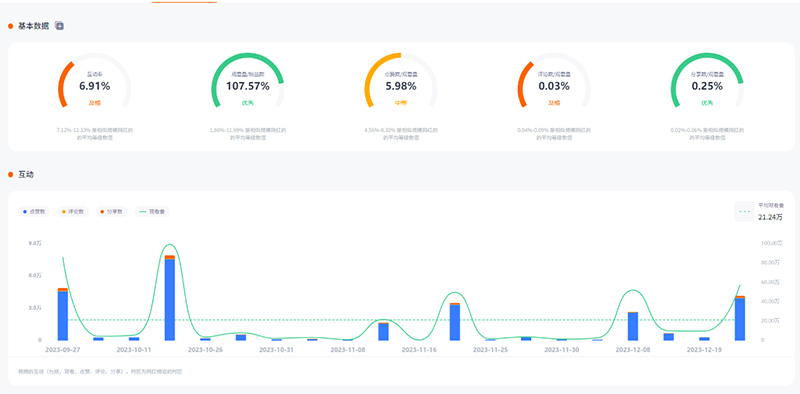Click the 2023-12-08 date label

(x=632, y=350)
